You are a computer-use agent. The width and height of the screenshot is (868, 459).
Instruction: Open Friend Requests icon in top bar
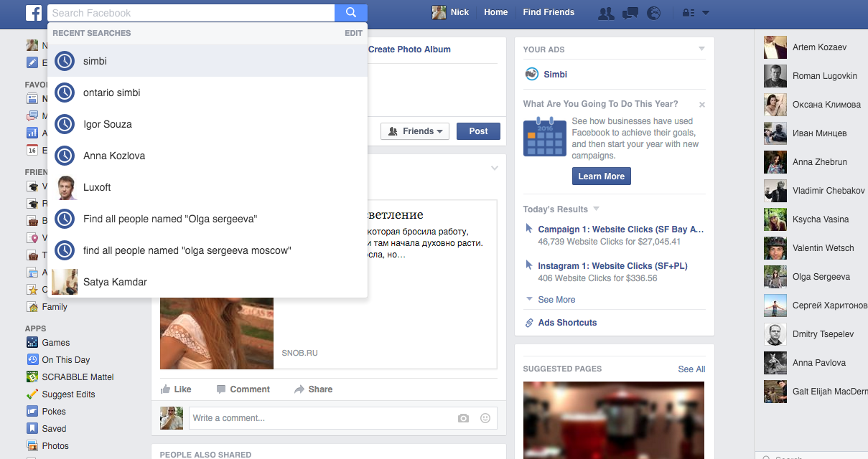[606, 13]
